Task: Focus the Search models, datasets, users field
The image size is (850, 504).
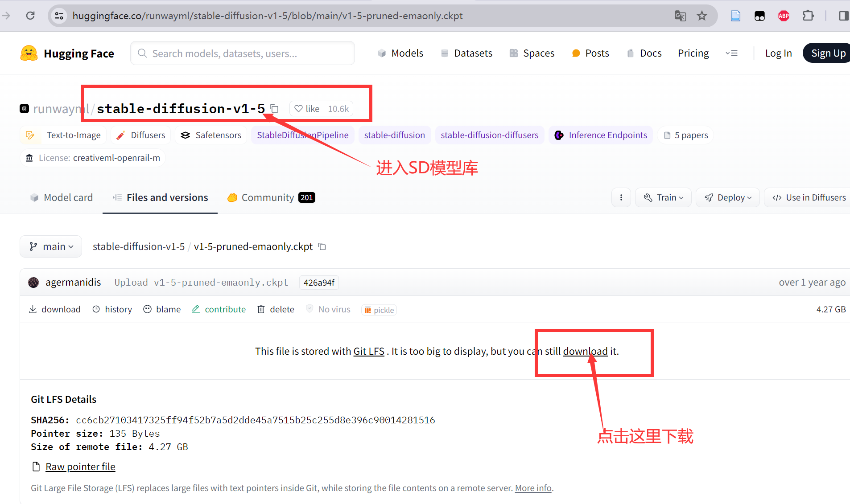Action: 243,53
